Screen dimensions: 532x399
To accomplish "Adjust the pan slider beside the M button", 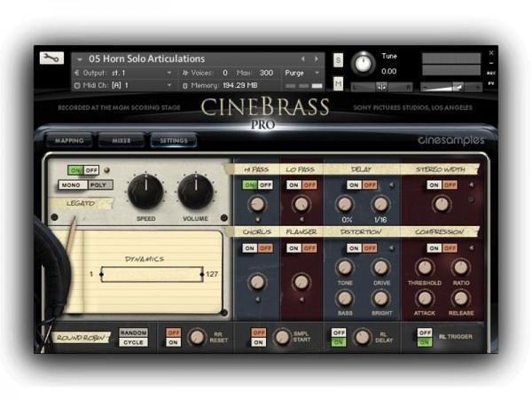I will (381, 87).
